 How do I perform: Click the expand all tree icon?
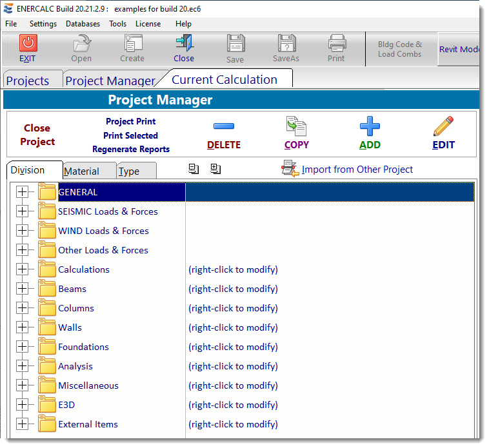point(215,169)
